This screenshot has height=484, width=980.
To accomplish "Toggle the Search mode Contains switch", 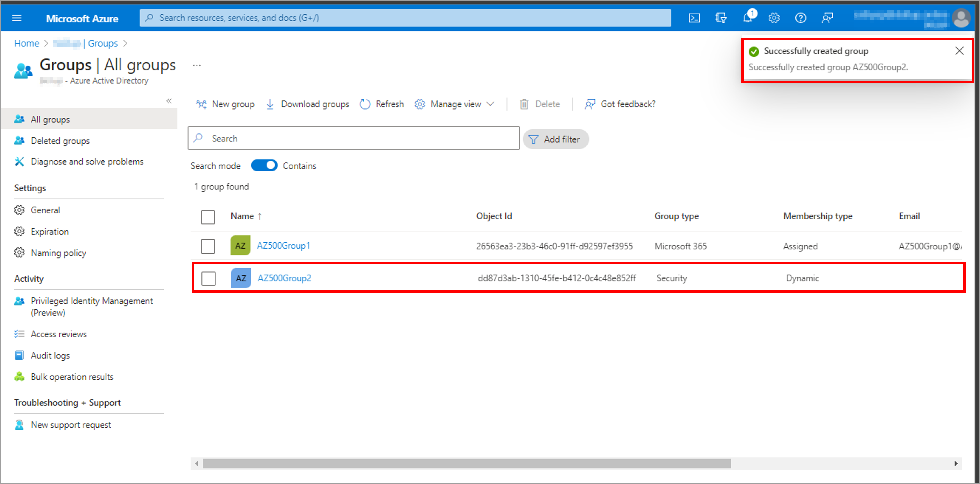I will (264, 166).
